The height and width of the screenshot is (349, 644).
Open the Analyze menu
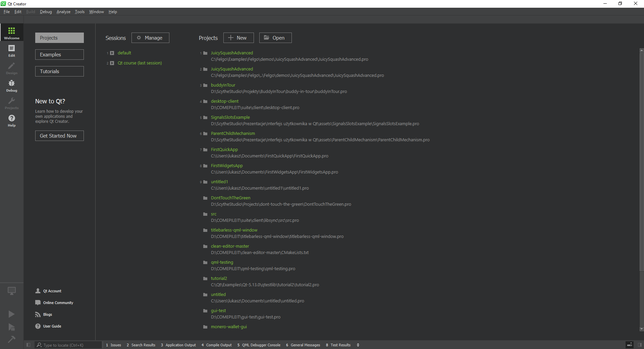[x=63, y=12]
